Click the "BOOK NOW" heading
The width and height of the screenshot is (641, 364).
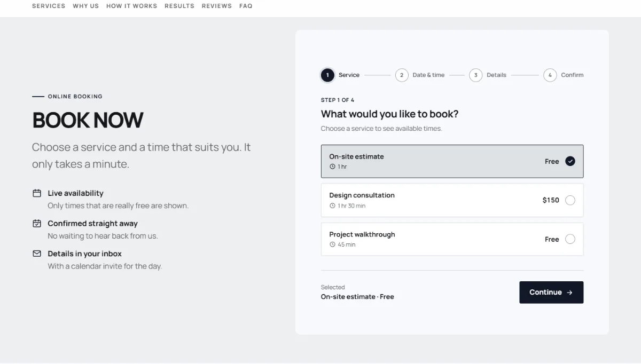pos(88,120)
